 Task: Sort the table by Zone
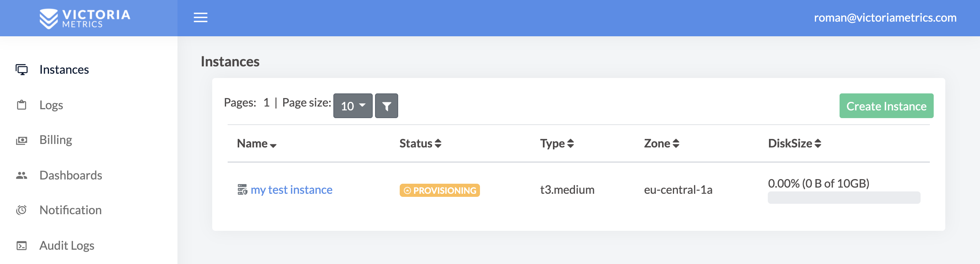click(661, 144)
